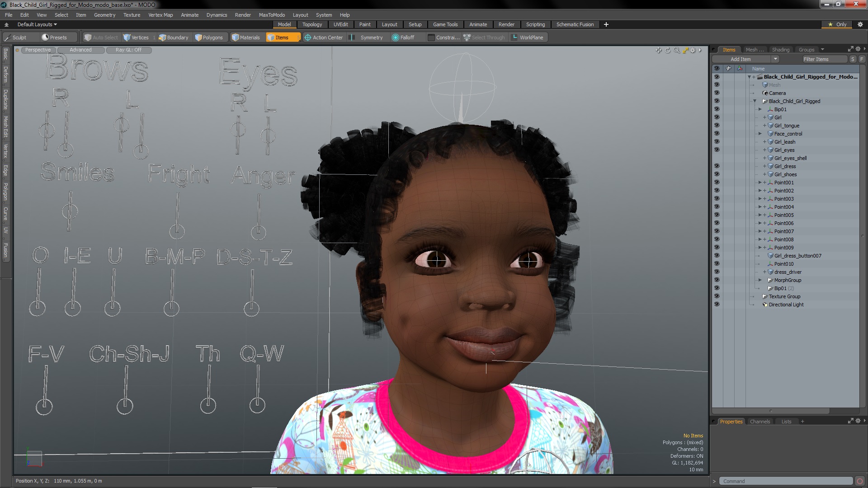Click the Command input field
Image resolution: width=868 pixels, height=488 pixels.
coord(785,481)
